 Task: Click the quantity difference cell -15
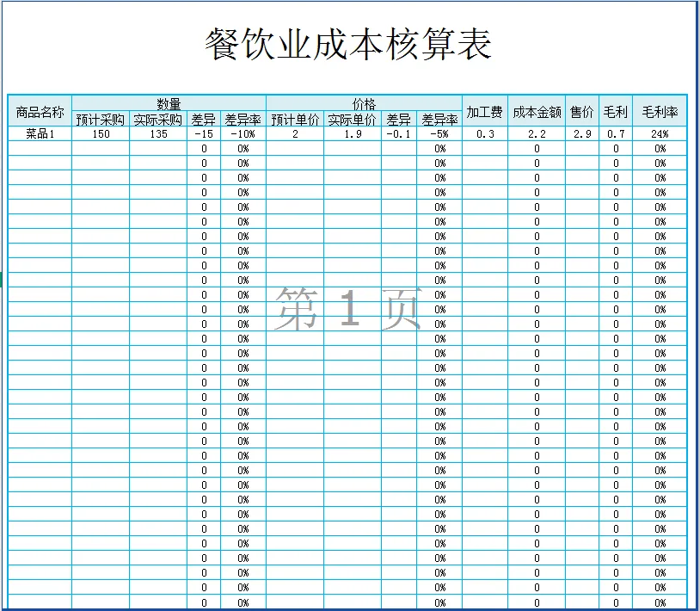click(x=204, y=133)
